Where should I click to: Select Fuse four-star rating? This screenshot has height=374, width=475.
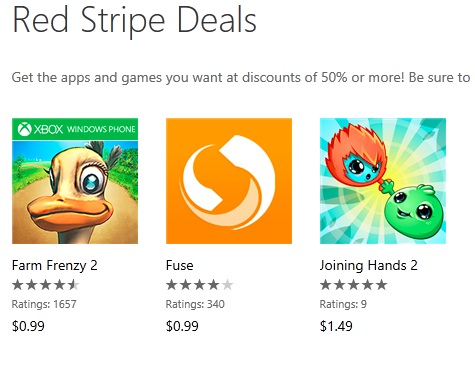coord(200,285)
